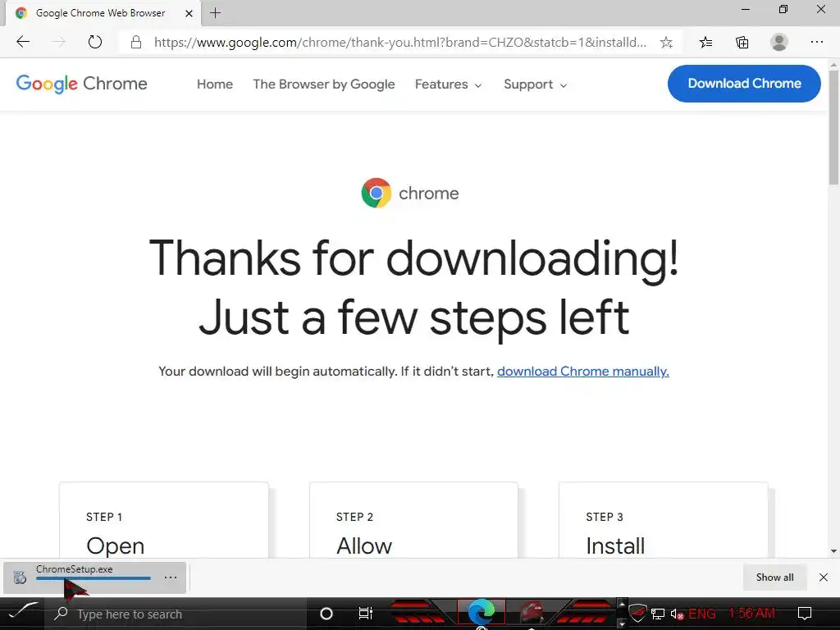Restore down the browser window
This screenshot has width=840, height=630.
783,9
